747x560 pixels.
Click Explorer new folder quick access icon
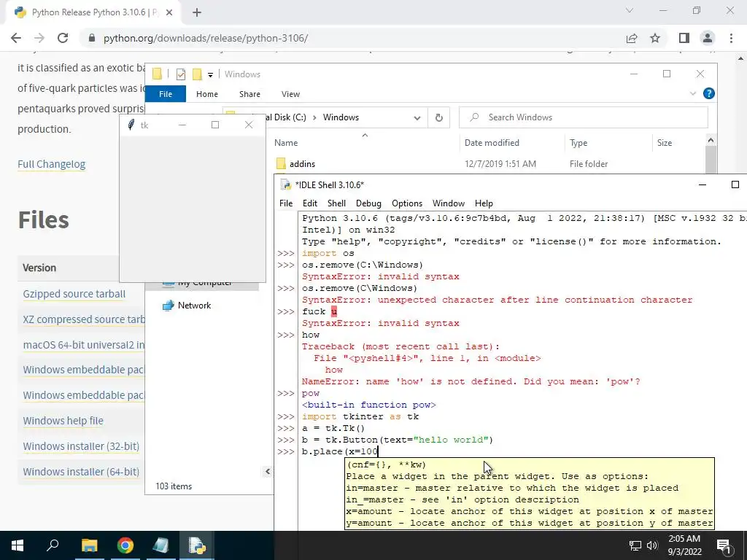pyautogui.click(x=197, y=74)
